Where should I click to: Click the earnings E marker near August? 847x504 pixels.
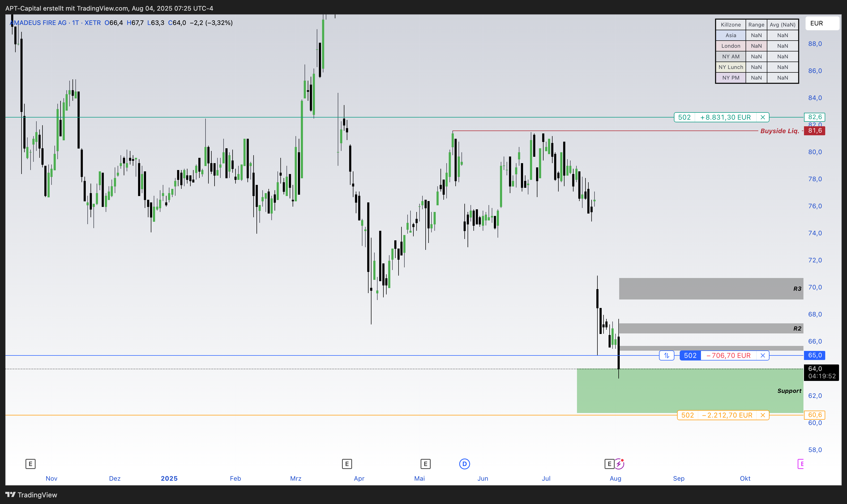[609, 464]
